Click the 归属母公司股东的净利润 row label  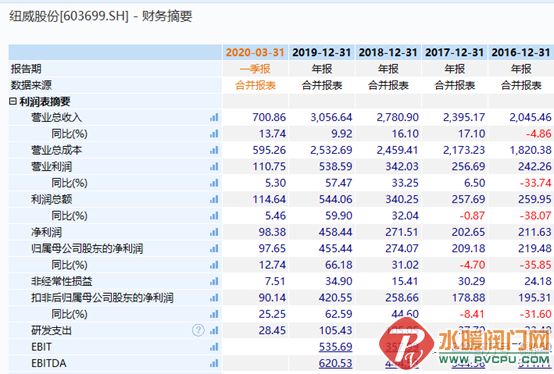click(87, 249)
